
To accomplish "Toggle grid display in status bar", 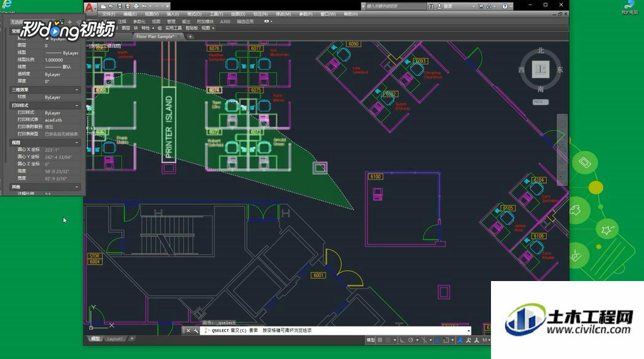I will (380, 340).
